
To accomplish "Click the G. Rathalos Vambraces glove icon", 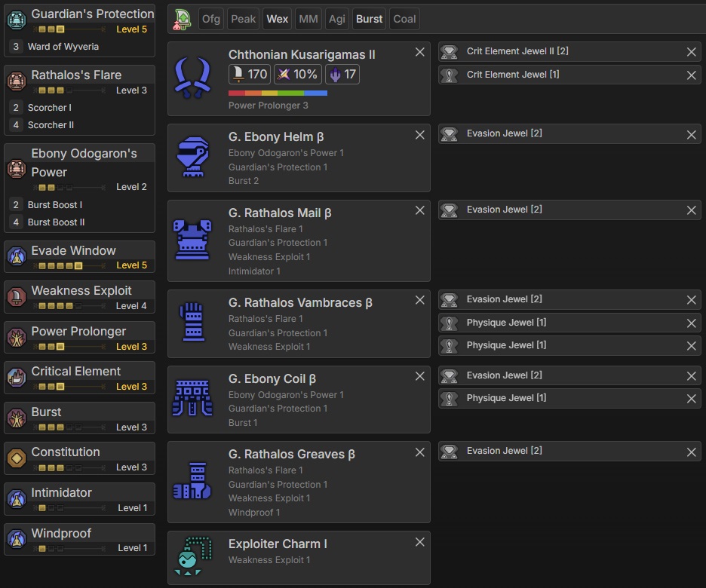I will (192, 323).
